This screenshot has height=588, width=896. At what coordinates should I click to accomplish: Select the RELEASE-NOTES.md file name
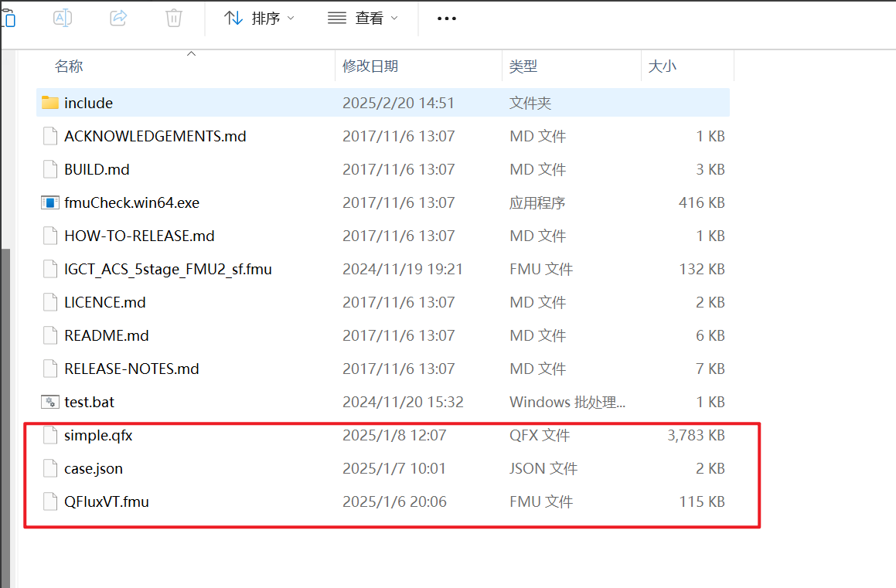pos(131,369)
